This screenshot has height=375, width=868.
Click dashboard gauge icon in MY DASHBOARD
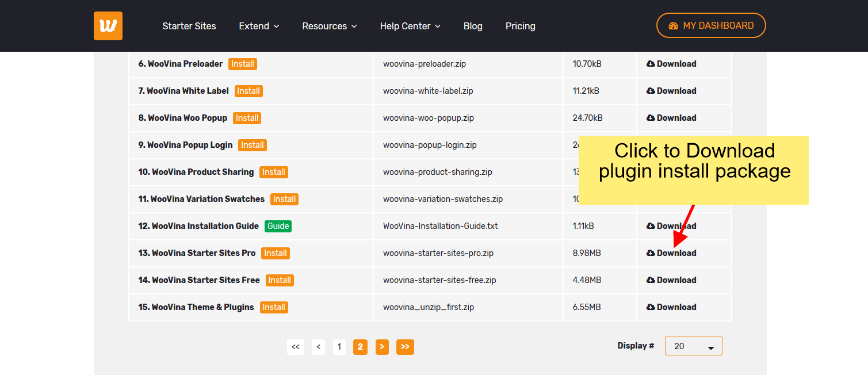[x=674, y=26]
